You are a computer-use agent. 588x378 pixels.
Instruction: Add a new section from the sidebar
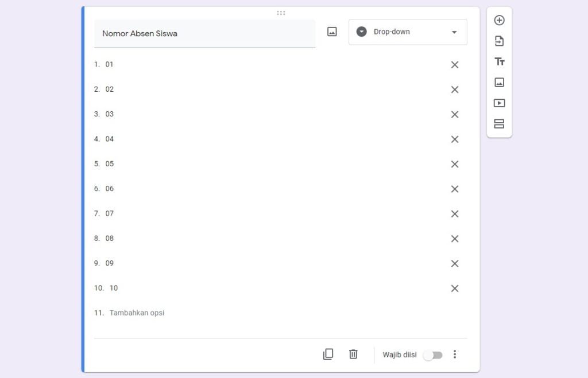499,124
